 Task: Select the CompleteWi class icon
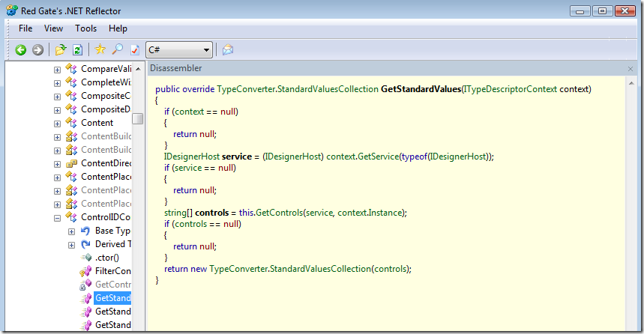pyautogui.click(x=71, y=82)
